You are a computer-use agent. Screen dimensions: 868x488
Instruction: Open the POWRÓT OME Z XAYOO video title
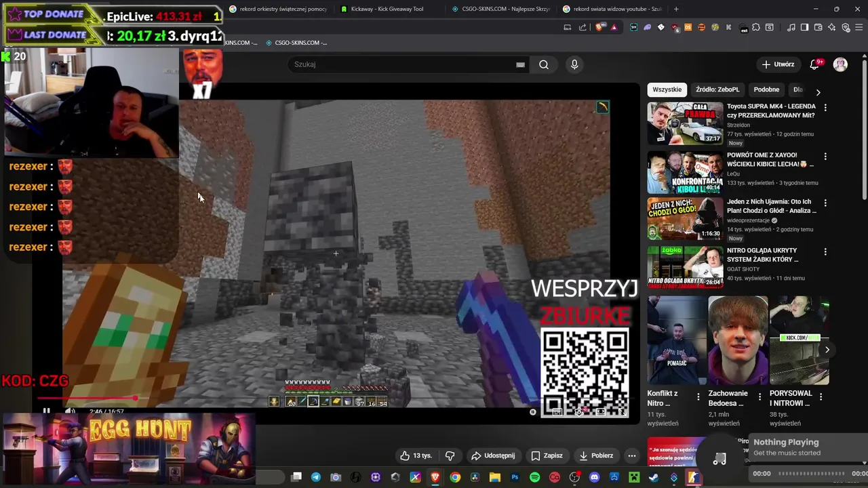tap(770, 159)
